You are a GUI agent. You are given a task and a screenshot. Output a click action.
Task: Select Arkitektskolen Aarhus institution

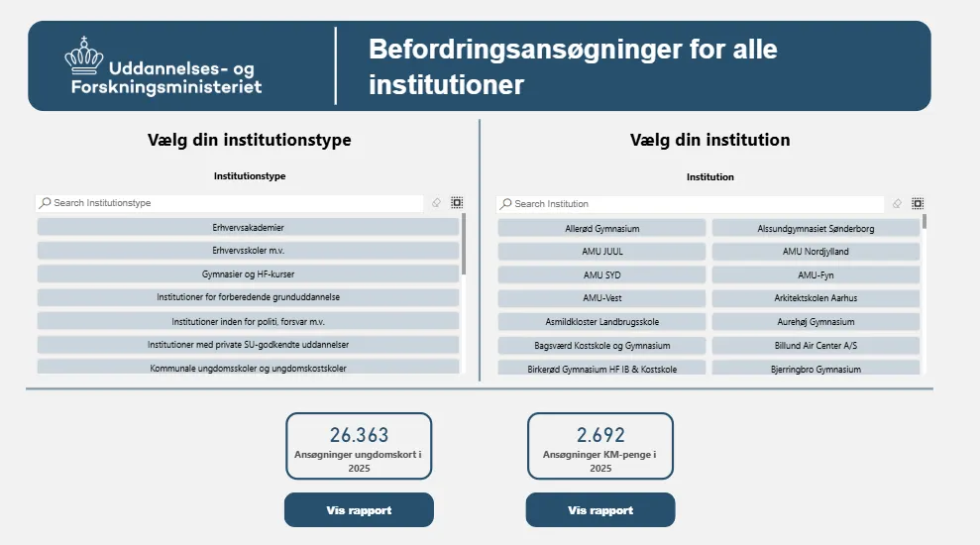[816, 298]
